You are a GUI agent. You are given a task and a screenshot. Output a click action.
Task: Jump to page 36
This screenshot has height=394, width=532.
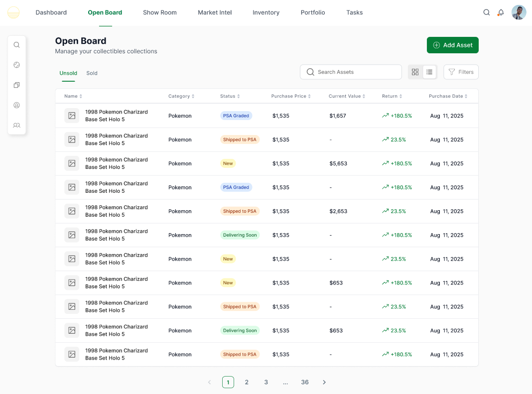(305, 382)
